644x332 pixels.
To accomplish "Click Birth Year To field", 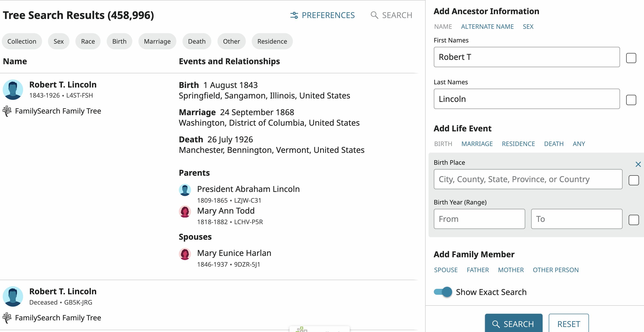I will pos(577,219).
